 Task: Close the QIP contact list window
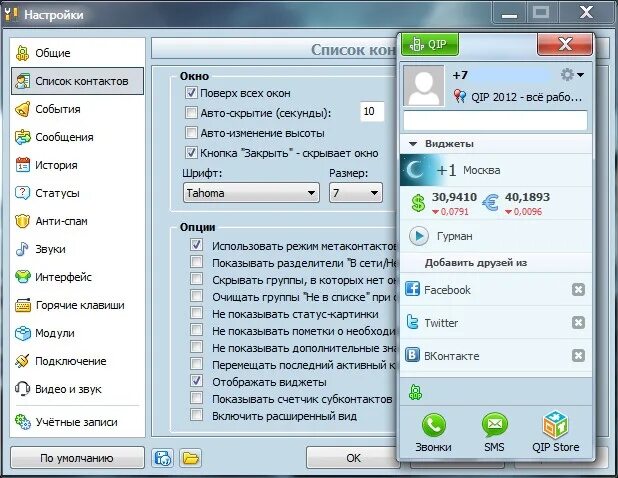(x=565, y=44)
